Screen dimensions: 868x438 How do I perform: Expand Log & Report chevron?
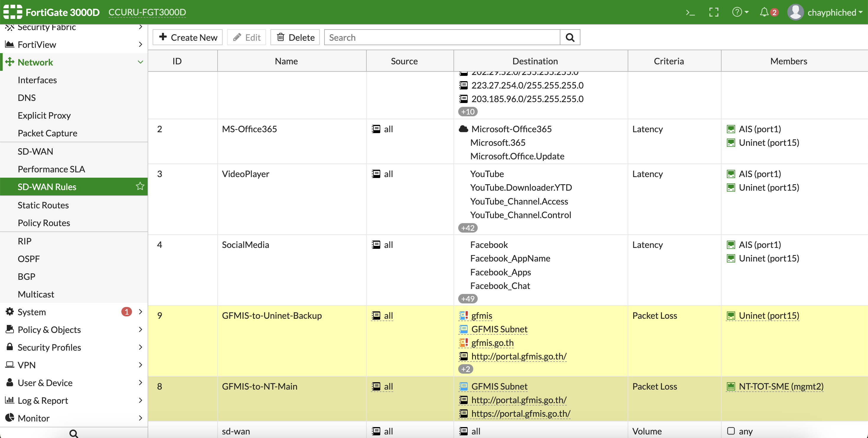click(x=140, y=400)
